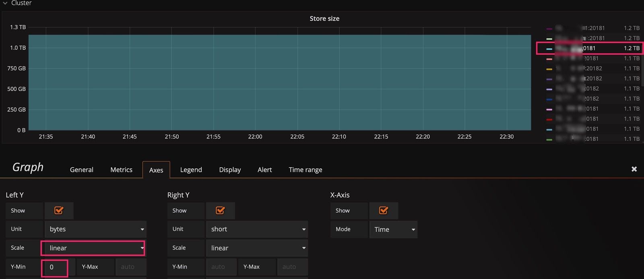Switch to the Metrics tab
The height and width of the screenshot is (279, 644).
(121, 170)
